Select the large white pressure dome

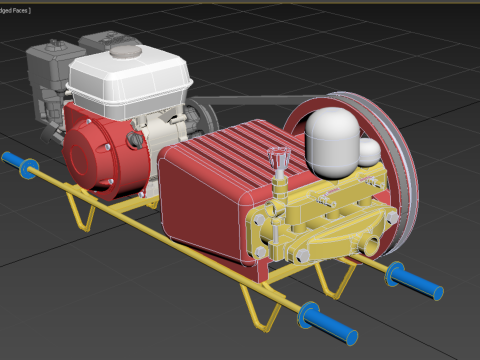(332, 143)
